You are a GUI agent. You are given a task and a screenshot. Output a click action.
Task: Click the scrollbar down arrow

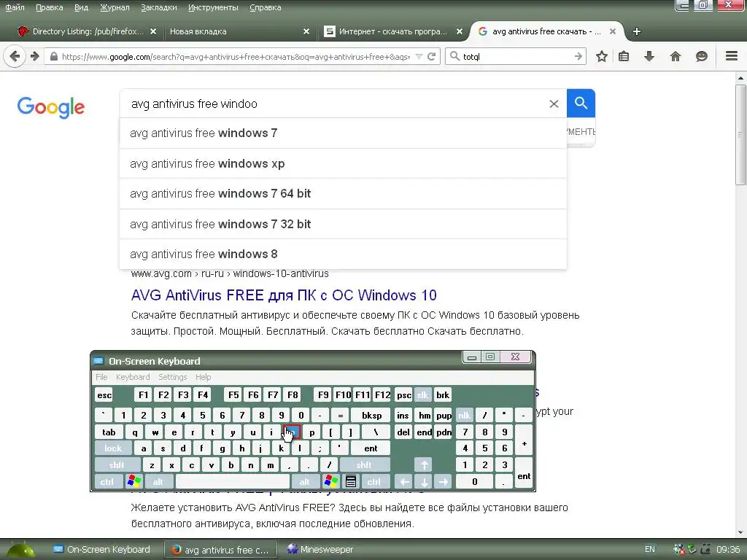740,532
